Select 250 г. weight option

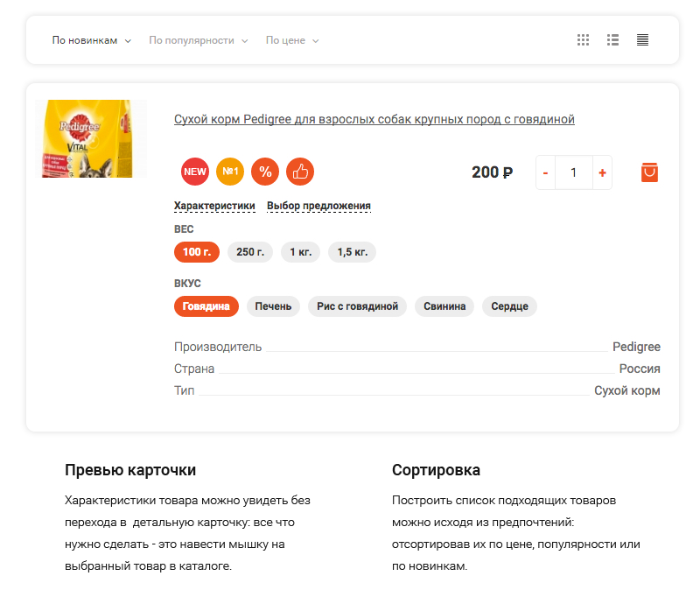tap(250, 252)
